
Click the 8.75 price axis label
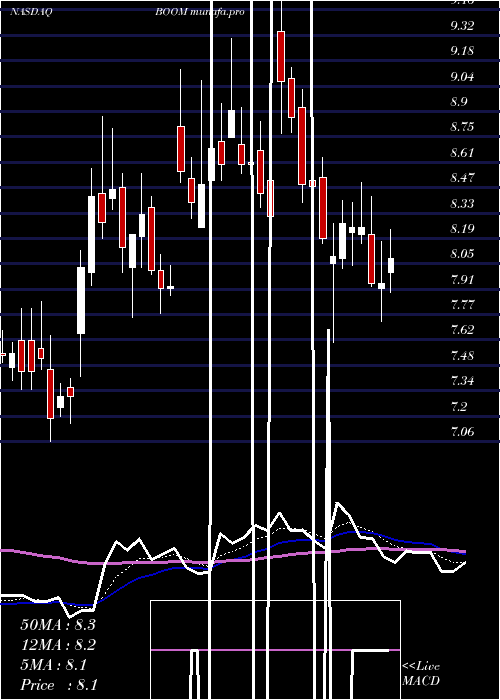(x=462, y=127)
